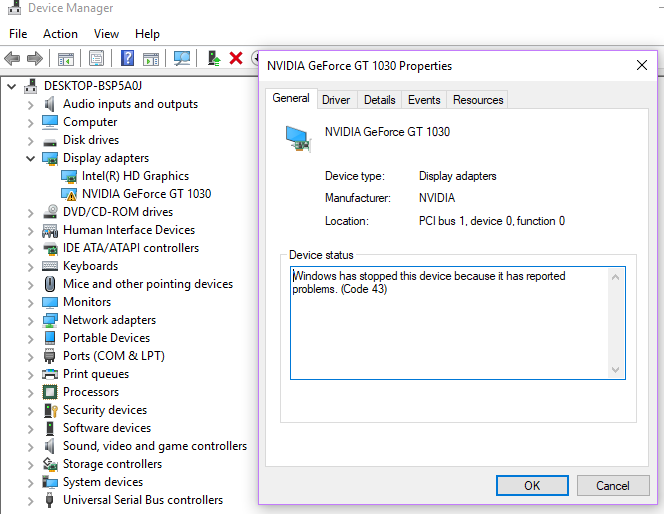The width and height of the screenshot is (664, 514).
Task: Click the Update device driver toolbar icon
Action: (x=214, y=58)
